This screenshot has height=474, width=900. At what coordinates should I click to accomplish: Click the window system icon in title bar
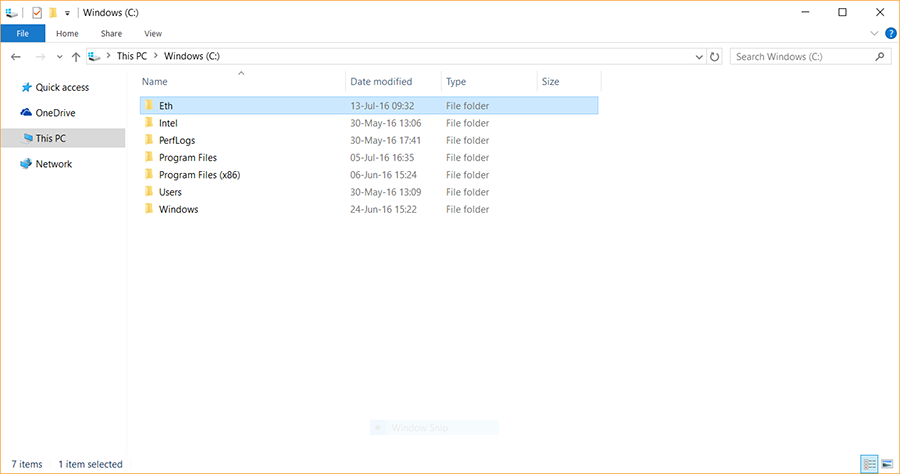11,12
